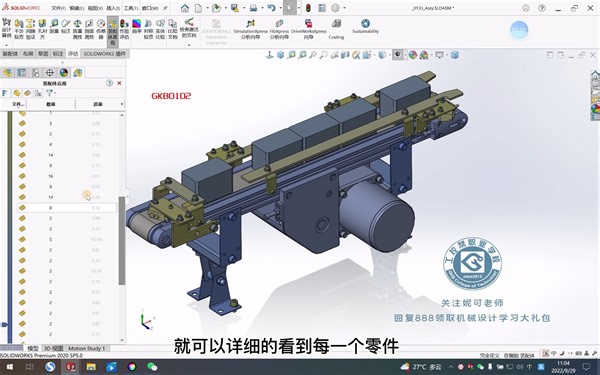Open the Interference Detection (干涉检查) tool

click(x=19, y=29)
